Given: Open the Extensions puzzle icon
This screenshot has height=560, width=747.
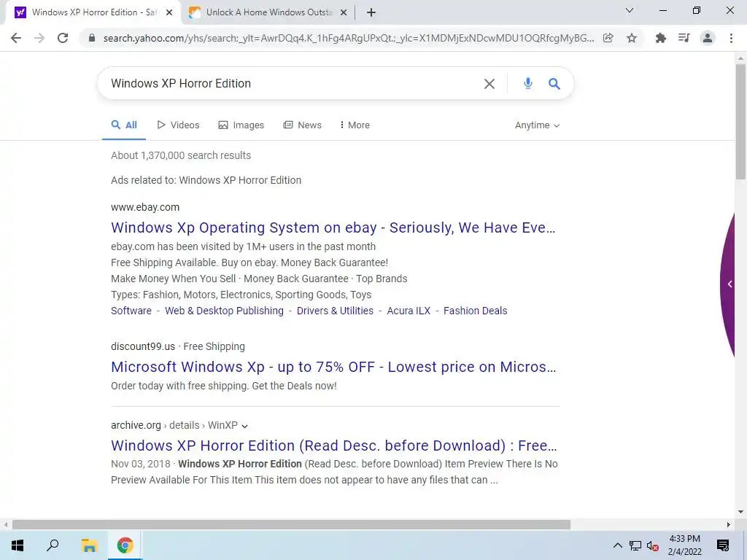Looking at the screenshot, I should [661, 38].
